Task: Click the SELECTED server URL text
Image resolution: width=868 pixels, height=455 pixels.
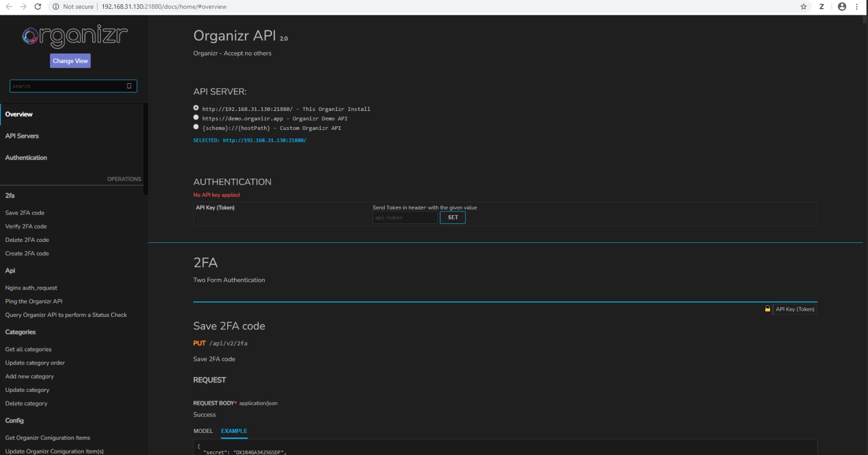Action: (250, 140)
